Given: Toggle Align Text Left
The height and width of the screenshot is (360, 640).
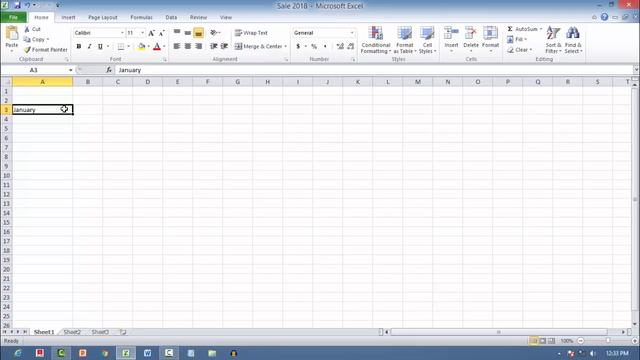Looking at the screenshot, I should pos(177,47).
